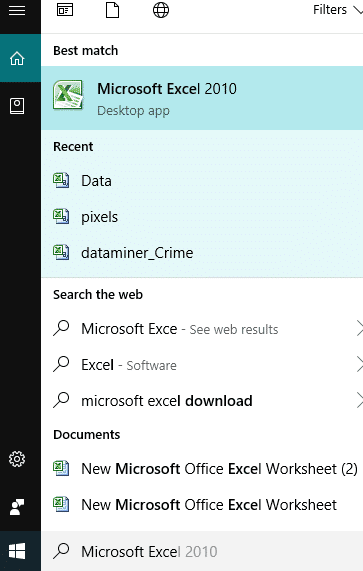Search web for Excel Software

coord(202,365)
